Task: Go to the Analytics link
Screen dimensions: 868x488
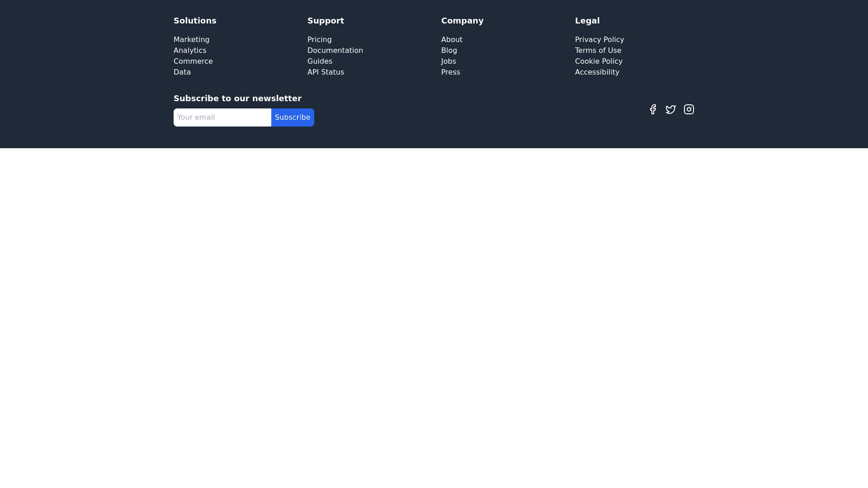Action: (x=190, y=51)
